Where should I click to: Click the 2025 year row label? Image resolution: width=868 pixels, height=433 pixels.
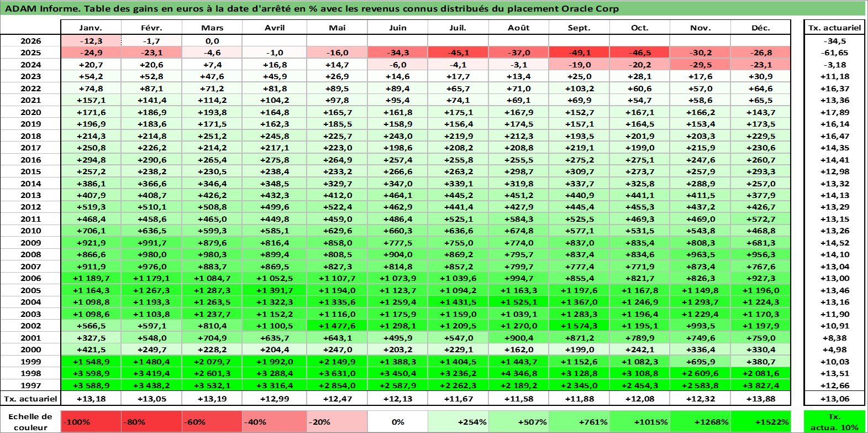click(x=30, y=53)
